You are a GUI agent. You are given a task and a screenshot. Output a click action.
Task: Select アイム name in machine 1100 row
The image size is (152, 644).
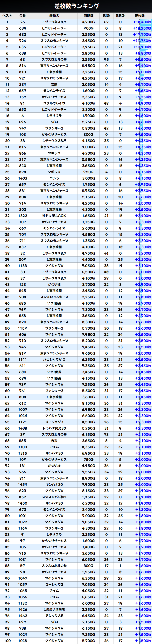(54, 447)
